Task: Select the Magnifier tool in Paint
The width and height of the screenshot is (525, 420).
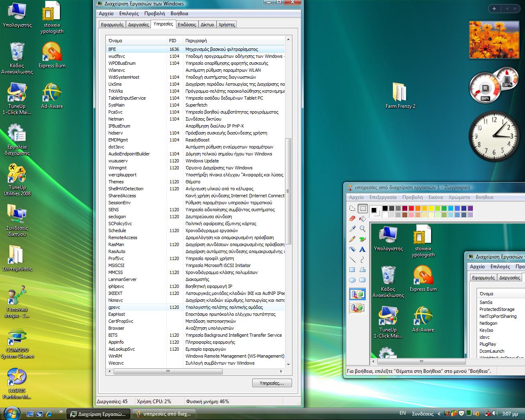Action: (362, 229)
